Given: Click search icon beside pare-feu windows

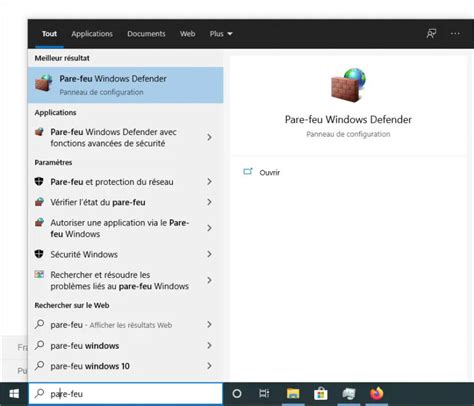Looking at the screenshot, I should point(39,345).
